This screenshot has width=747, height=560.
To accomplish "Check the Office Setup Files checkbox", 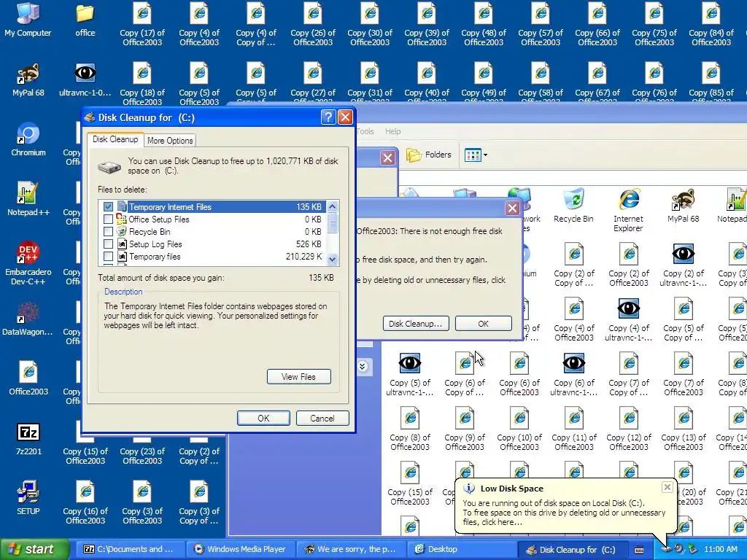I will tap(108, 219).
